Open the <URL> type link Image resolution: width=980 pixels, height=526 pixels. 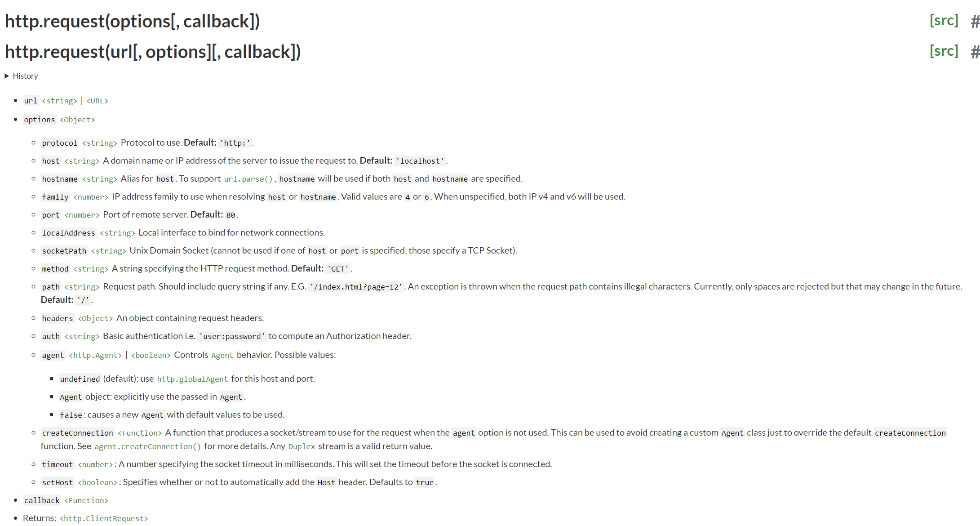click(x=97, y=101)
